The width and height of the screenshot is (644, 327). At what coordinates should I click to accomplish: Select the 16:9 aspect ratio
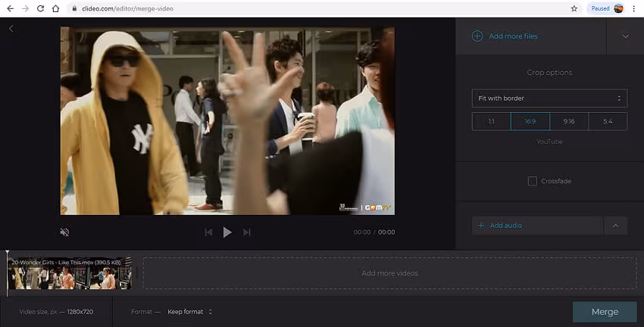[530, 121]
